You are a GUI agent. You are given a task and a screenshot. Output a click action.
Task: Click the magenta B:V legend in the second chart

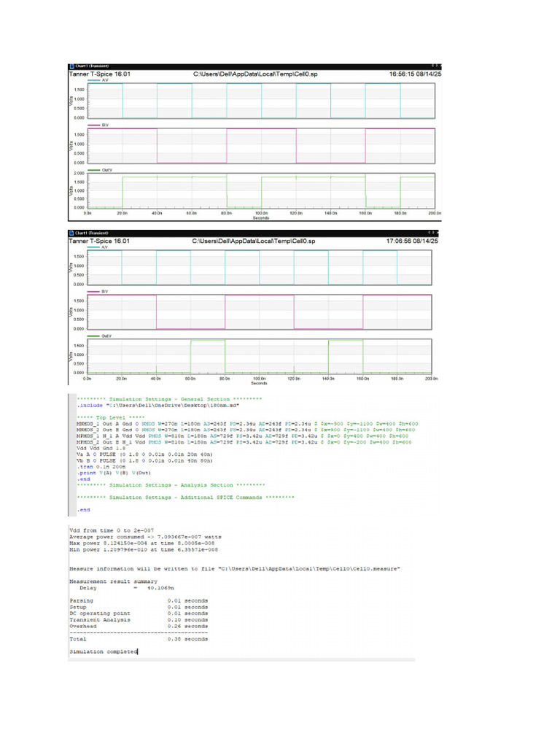pyautogui.click(x=98, y=291)
